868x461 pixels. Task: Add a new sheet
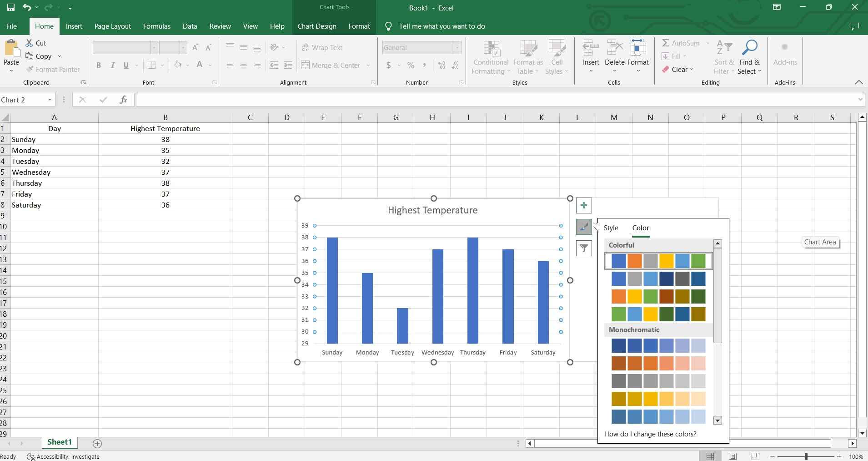pyautogui.click(x=97, y=443)
